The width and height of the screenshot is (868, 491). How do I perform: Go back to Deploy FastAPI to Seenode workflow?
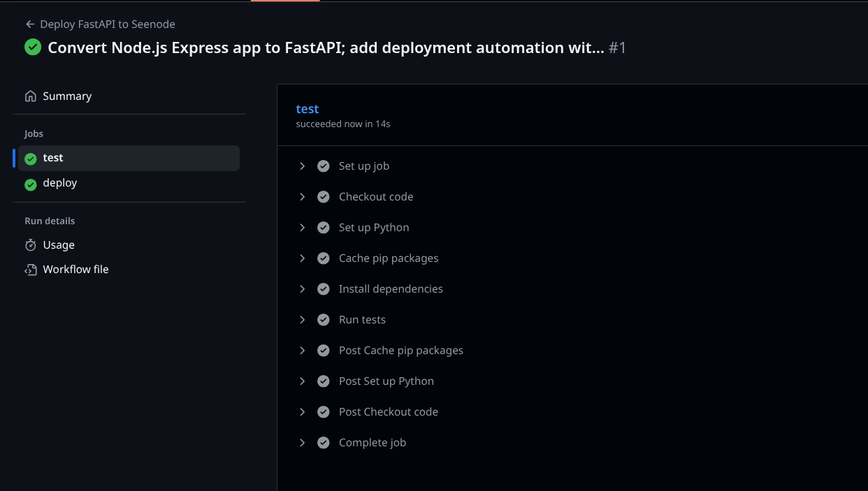tap(107, 24)
